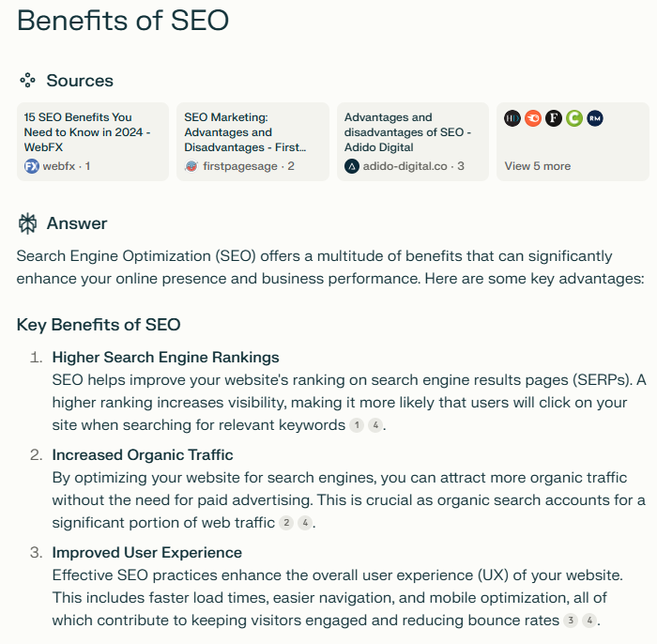
Task: Click citation 2 after web traffic
Action: (x=286, y=523)
